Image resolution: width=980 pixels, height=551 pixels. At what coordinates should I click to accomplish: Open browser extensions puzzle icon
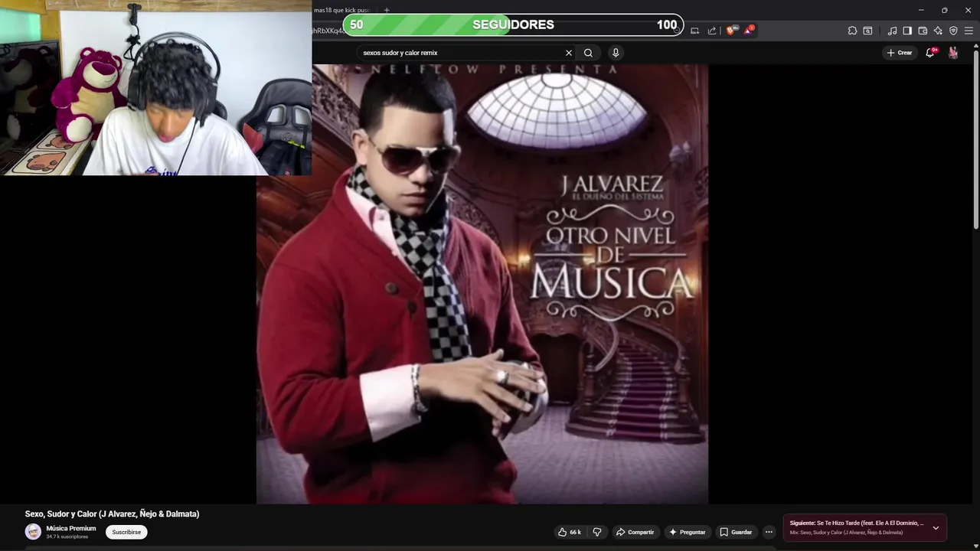852,31
